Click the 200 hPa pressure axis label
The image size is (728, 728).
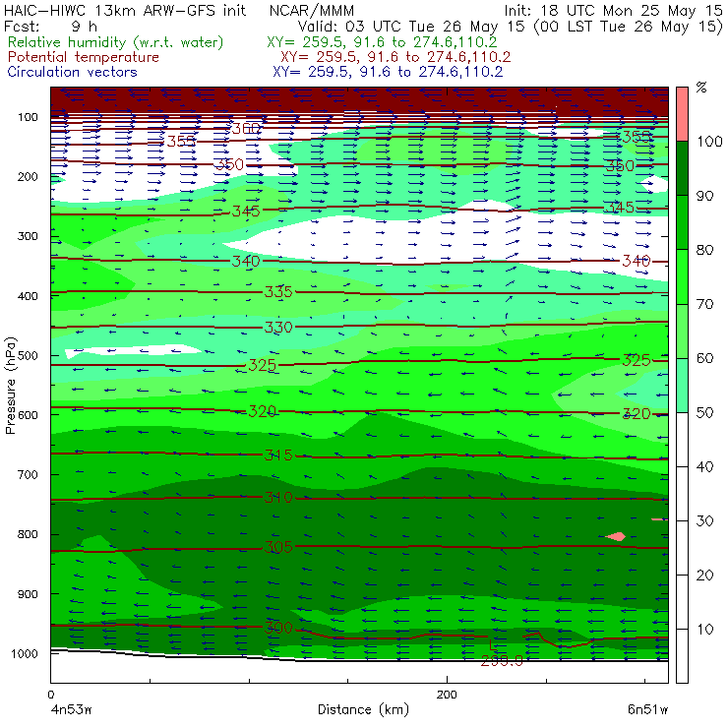[28, 176]
